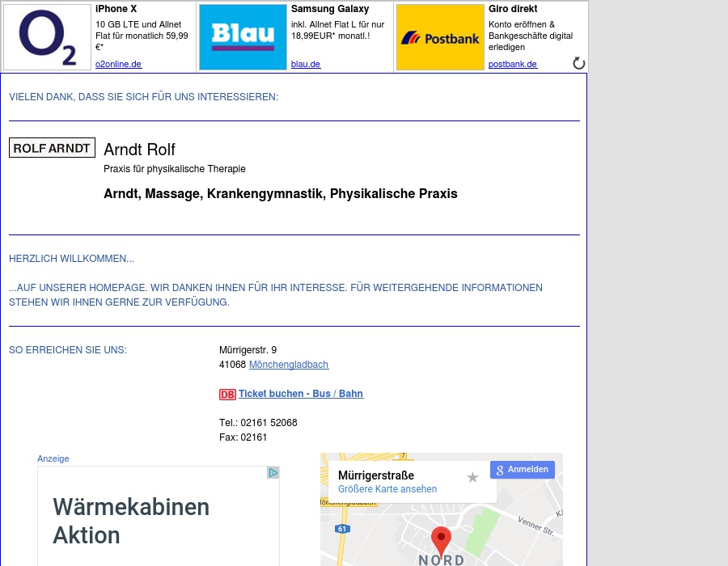Click the O2 logo ad image
The image size is (728, 566).
(x=47, y=37)
